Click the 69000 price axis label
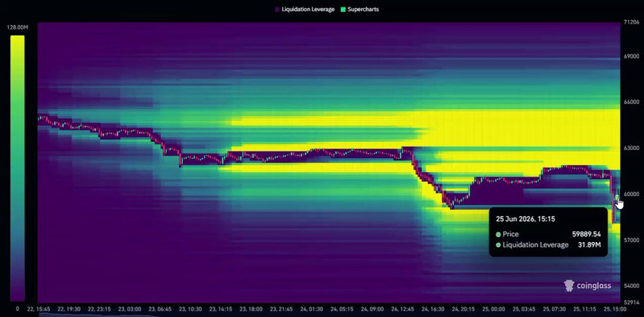Image resolution: width=644 pixels, height=317 pixels. [630, 56]
